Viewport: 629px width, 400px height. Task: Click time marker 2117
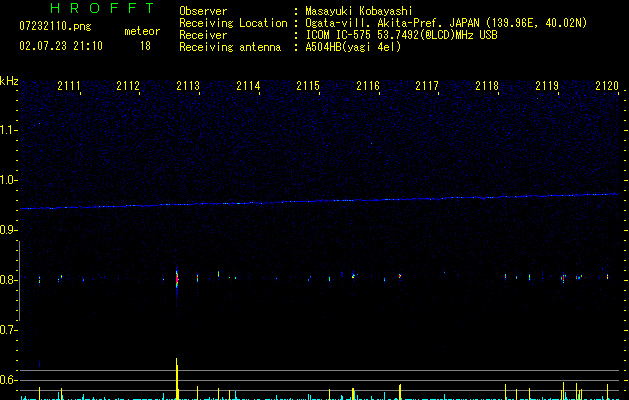[427, 86]
